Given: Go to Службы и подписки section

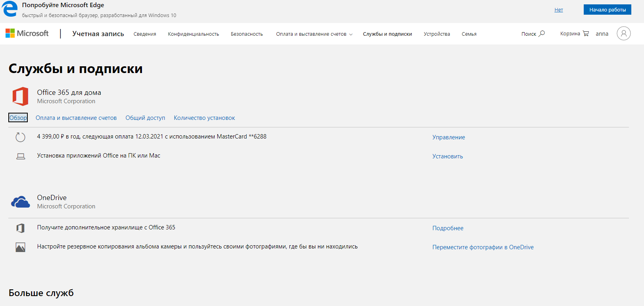Looking at the screenshot, I should pos(387,34).
